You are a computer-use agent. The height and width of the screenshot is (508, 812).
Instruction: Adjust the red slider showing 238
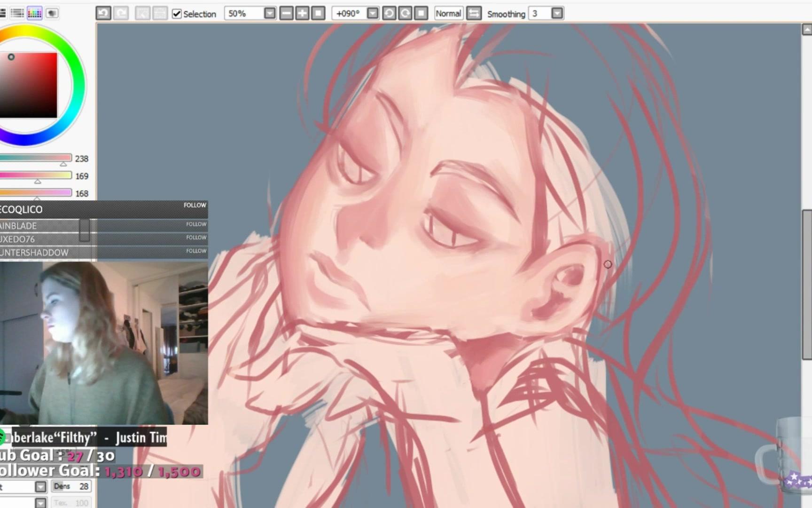(x=36, y=158)
